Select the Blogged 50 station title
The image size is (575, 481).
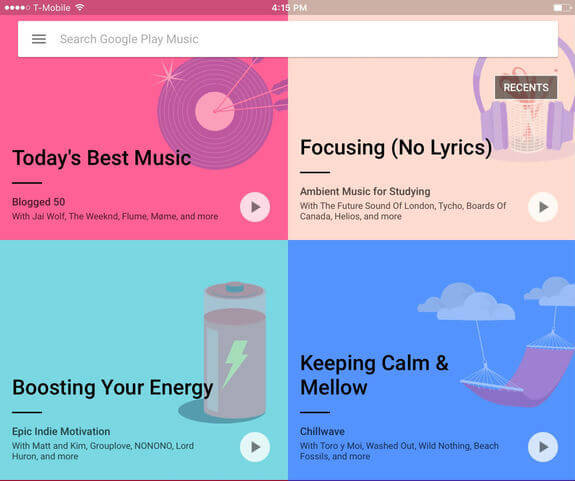click(39, 202)
